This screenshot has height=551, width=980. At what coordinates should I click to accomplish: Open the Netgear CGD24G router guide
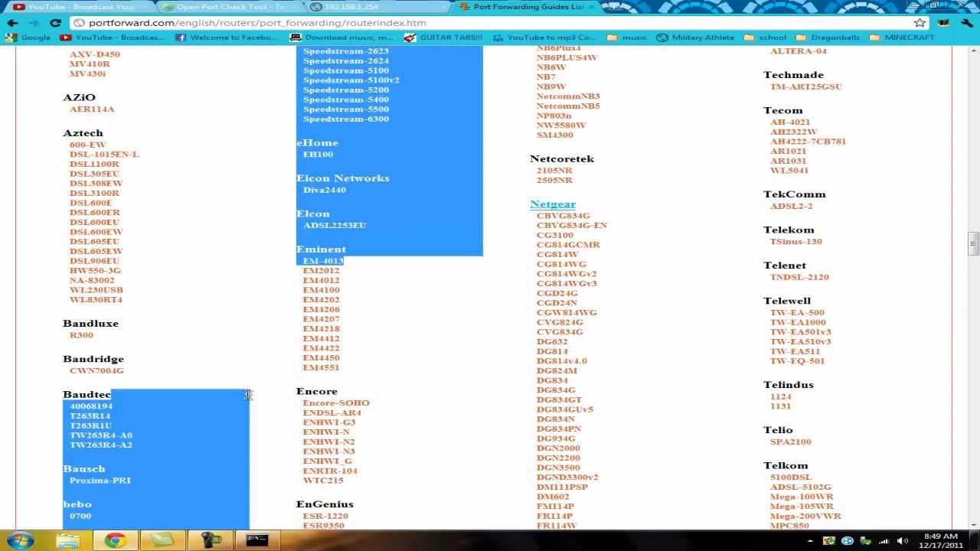pos(557,293)
